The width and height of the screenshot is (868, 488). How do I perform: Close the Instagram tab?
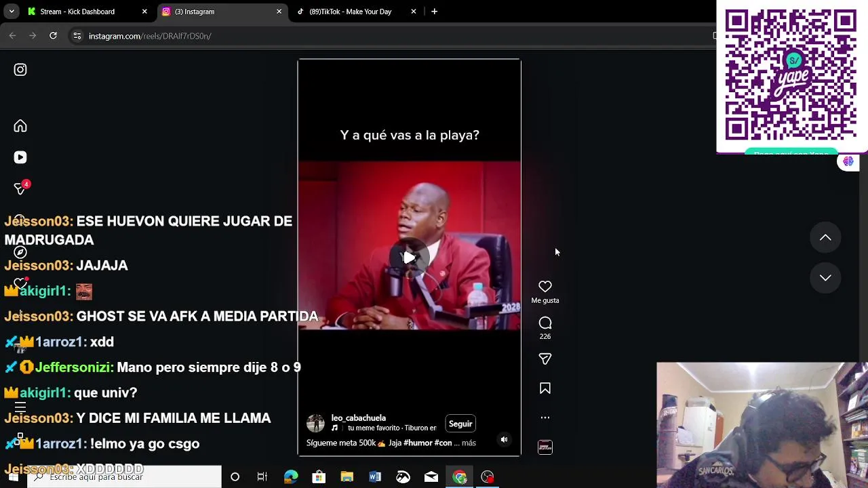[279, 12]
